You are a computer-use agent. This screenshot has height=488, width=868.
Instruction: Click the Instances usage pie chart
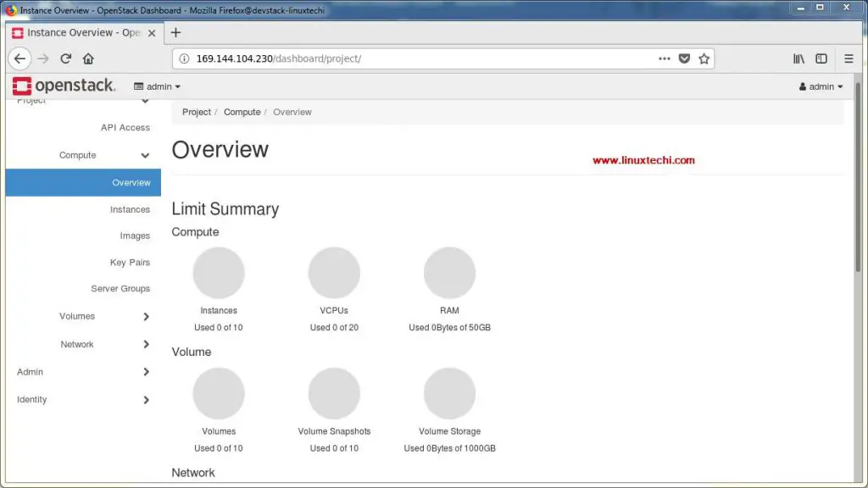tap(219, 273)
